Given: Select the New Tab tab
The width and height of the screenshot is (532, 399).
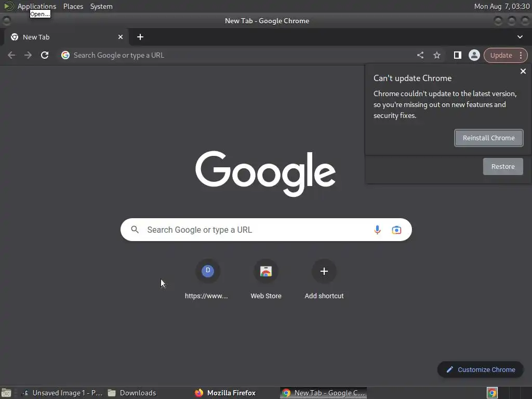Looking at the screenshot, I should [66, 37].
